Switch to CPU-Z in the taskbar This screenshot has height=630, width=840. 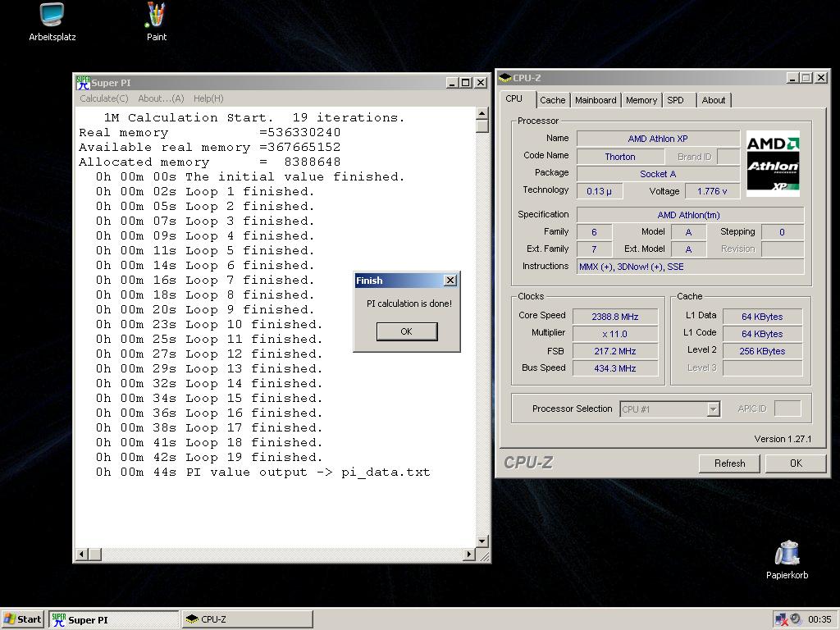pyautogui.click(x=246, y=619)
